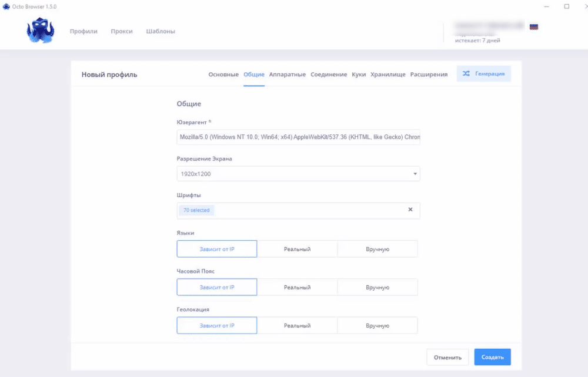This screenshot has width=588, height=377.
Task: Open the Шрифты multi-select field
Action: 298,210
